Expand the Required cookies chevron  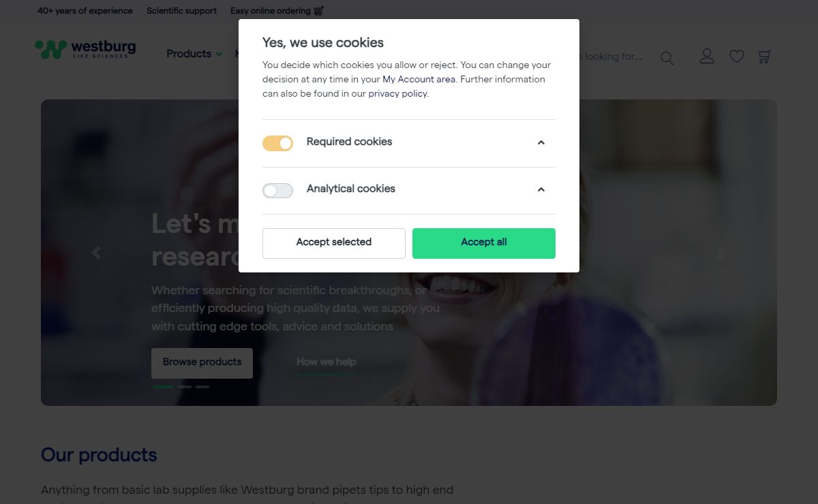[x=541, y=142]
